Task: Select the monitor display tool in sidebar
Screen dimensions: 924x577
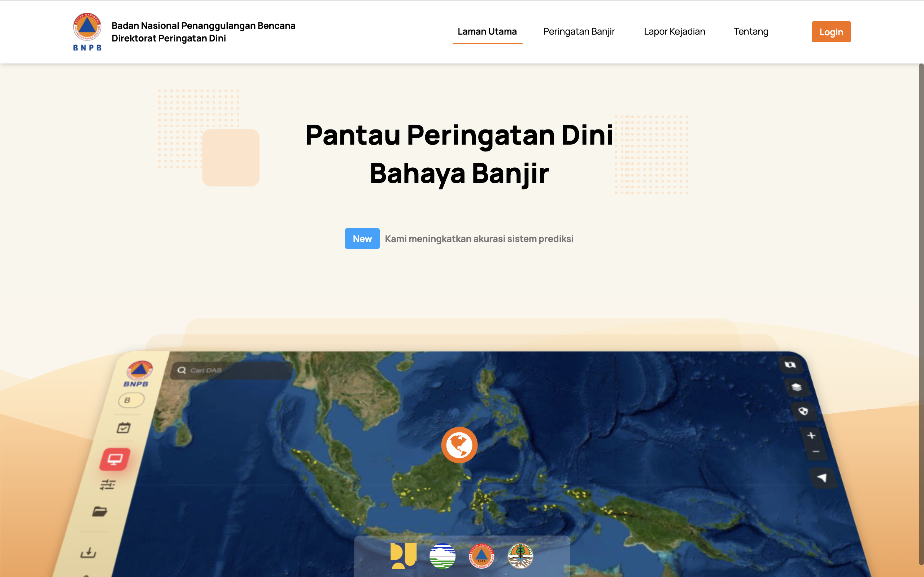Action: [115, 459]
